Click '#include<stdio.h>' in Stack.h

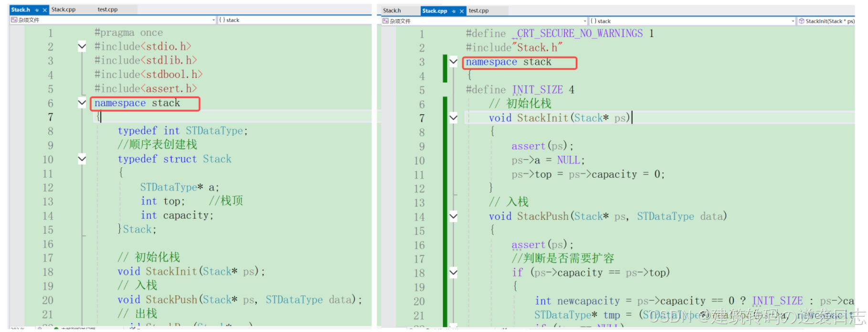pos(143,46)
